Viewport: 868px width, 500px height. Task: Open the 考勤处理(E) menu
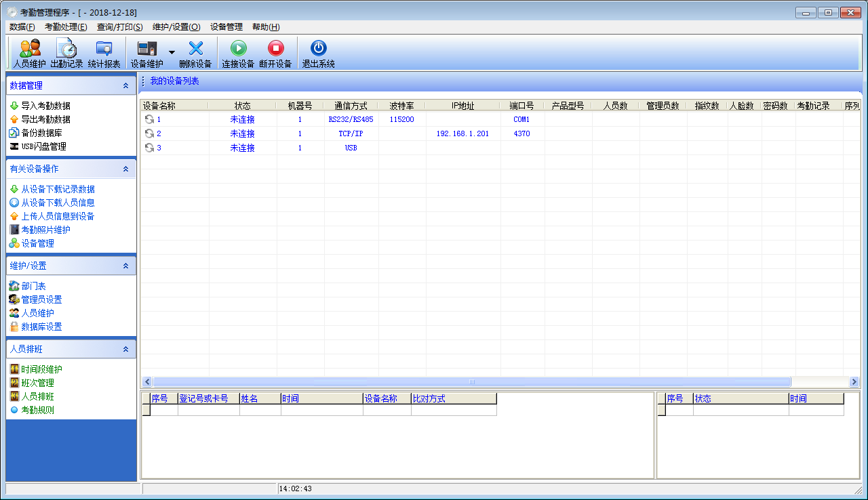click(66, 27)
